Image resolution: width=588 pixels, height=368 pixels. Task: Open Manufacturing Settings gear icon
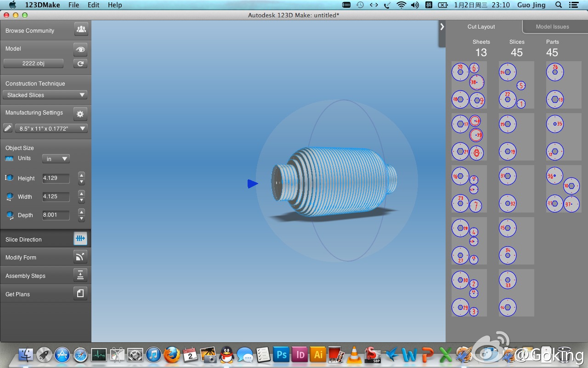(x=80, y=114)
